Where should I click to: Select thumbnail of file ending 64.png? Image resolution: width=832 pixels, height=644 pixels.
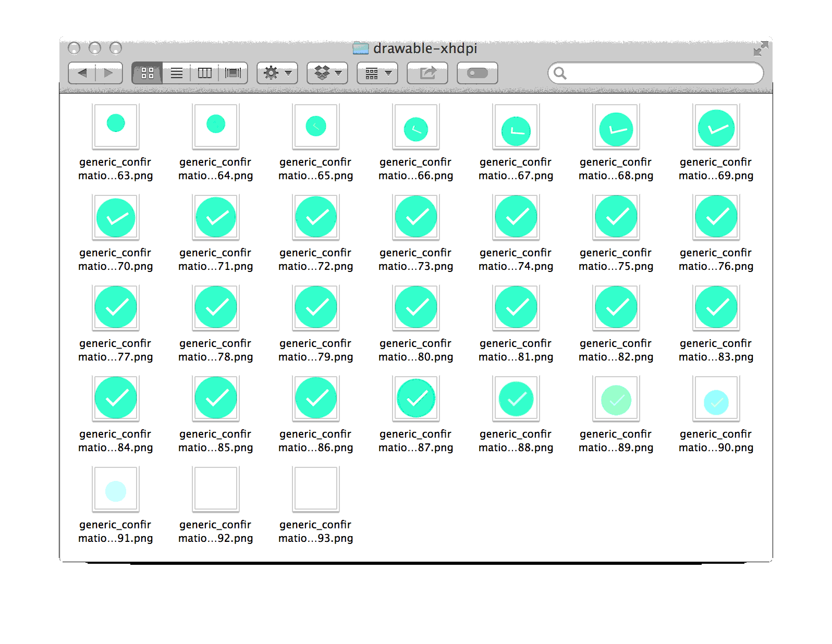click(x=216, y=127)
